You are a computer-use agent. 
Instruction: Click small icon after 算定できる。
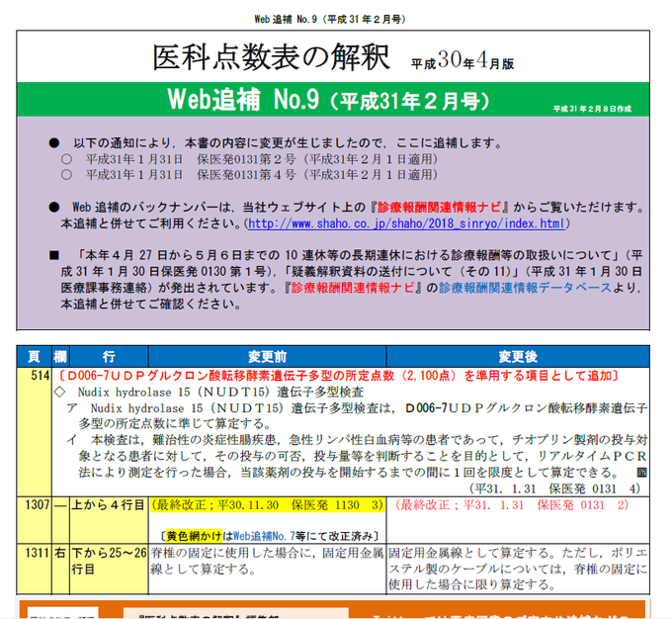tap(641, 473)
